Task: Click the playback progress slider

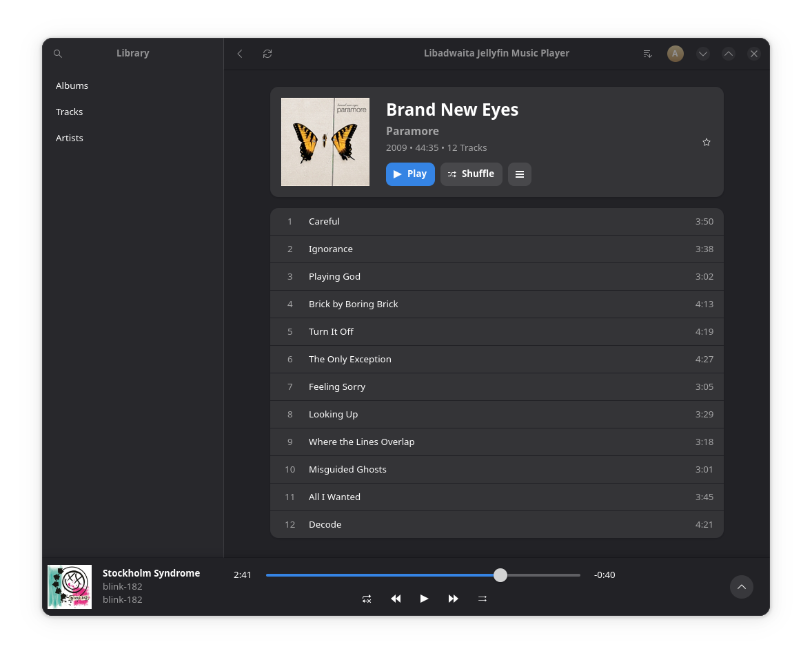Action: (x=423, y=575)
